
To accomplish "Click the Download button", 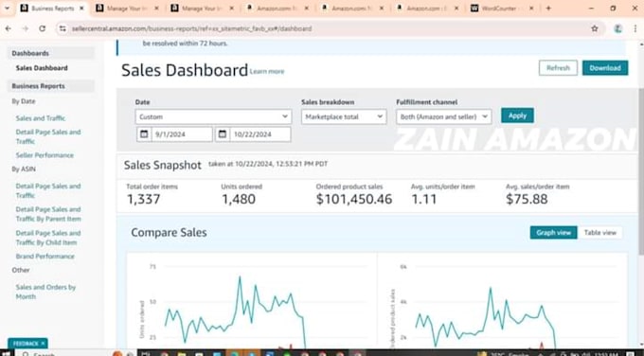I will [605, 68].
